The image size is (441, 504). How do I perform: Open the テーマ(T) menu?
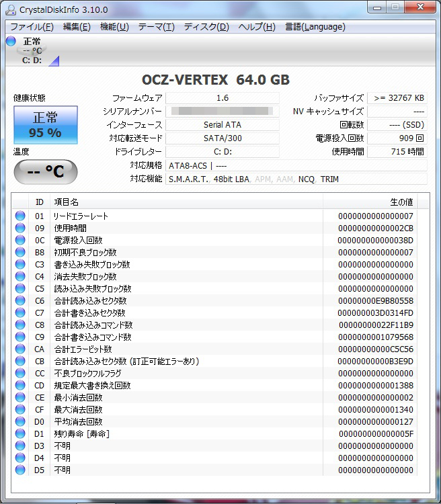click(x=157, y=27)
